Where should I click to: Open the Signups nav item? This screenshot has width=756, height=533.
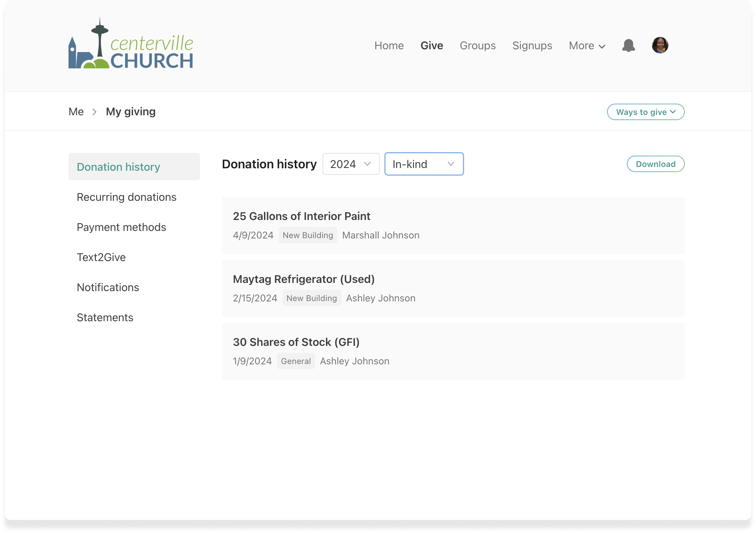(x=532, y=45)
